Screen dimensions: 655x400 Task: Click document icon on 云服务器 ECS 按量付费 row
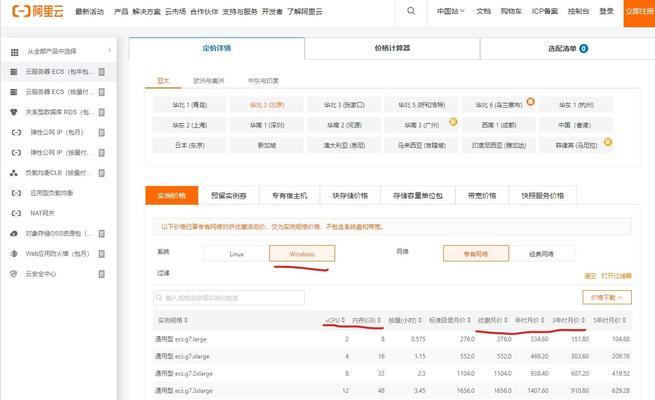[102, 92]
